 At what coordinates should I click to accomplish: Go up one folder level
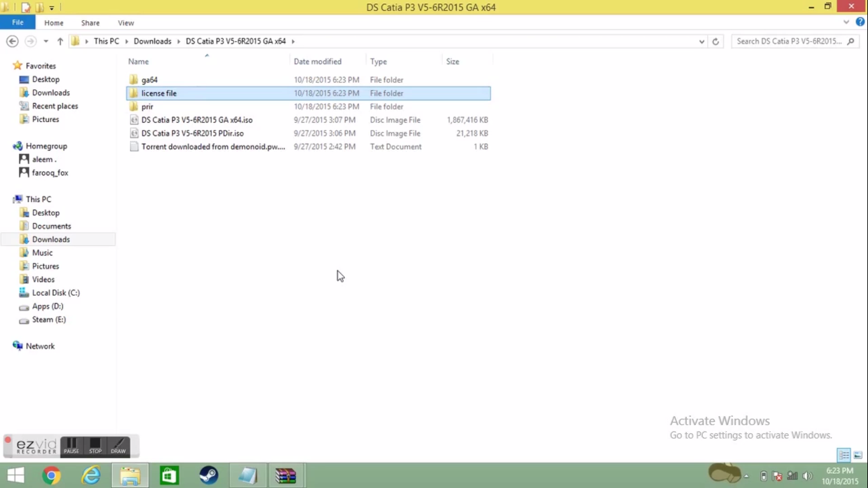[60, 41]
